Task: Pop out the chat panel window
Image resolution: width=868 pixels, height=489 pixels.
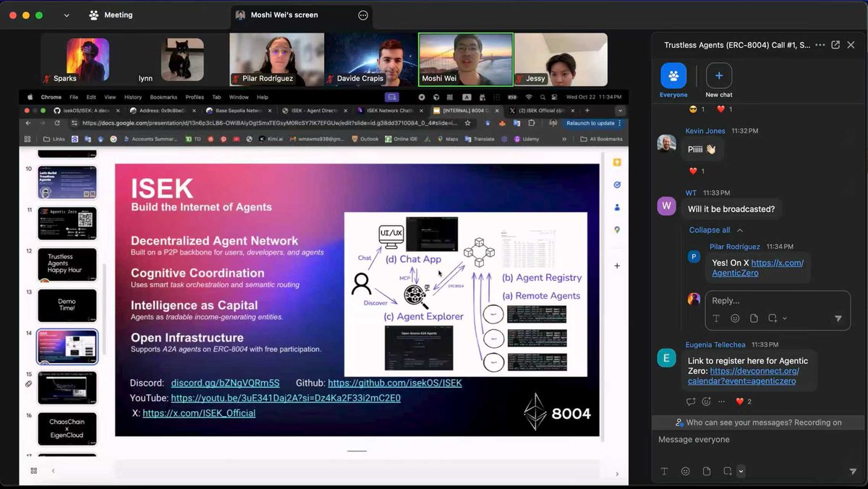Action: click(x=835, y=45)
